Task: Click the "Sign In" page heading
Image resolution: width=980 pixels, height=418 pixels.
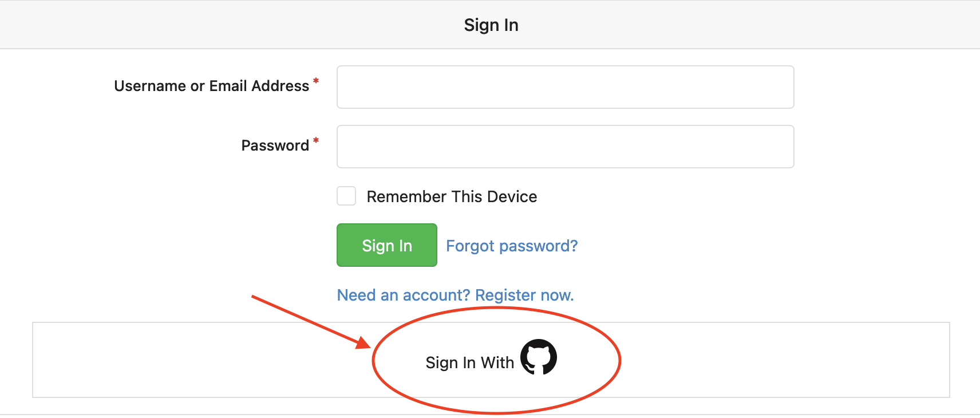Action: 491,25
